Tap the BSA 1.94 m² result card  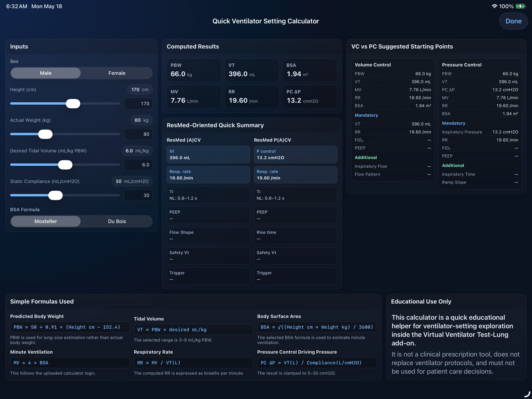(310, 70)
